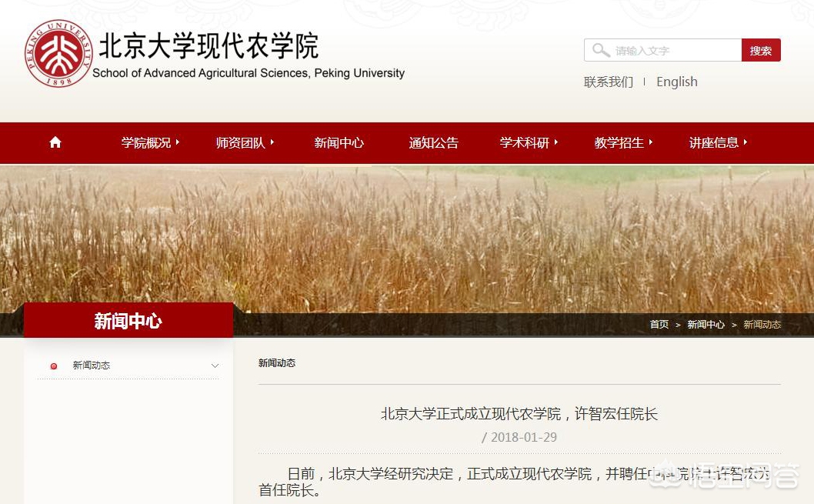
Task: Click 首页 in the breadcrumb trail
Action: (659, 325)
